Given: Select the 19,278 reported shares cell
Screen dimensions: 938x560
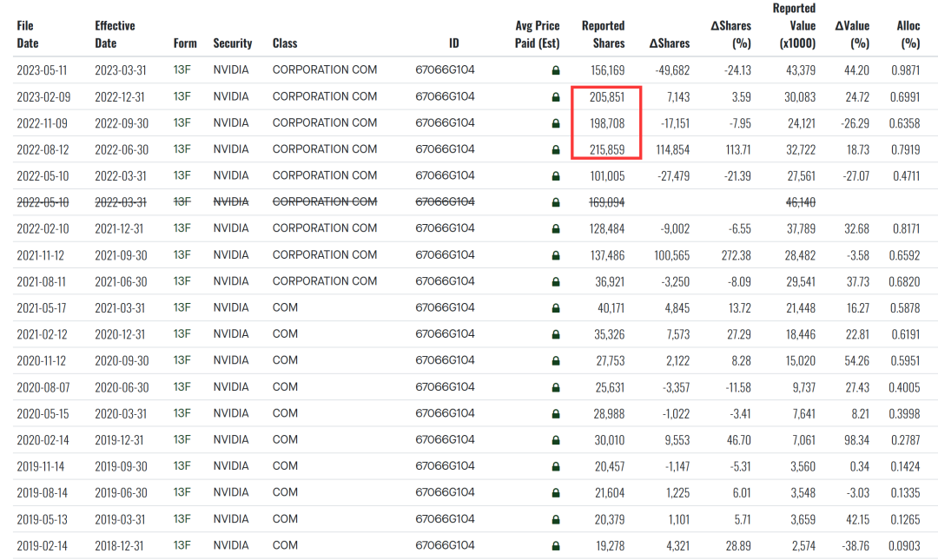Looking at the screenshot, I should click(x=611, y=545).
